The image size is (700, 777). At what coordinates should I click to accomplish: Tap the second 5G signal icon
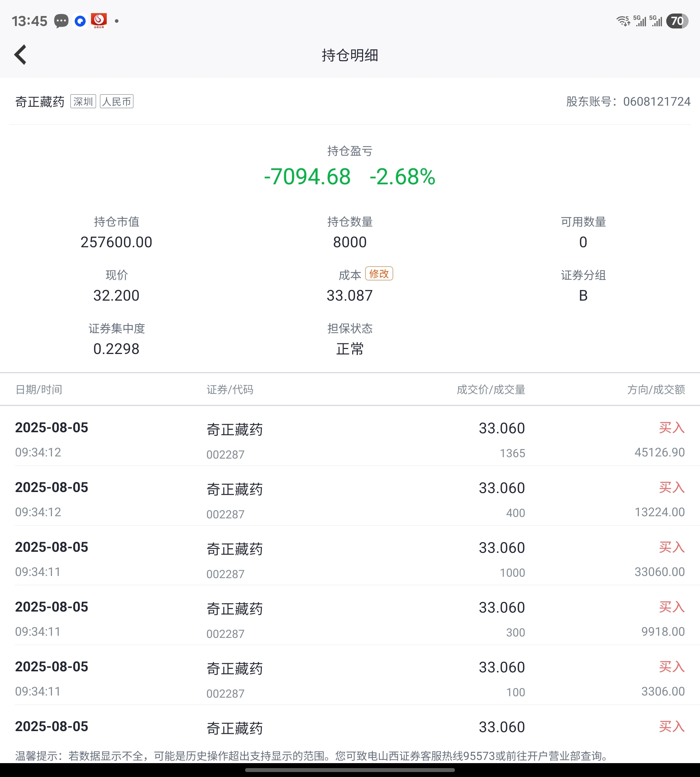coord(656,21)
